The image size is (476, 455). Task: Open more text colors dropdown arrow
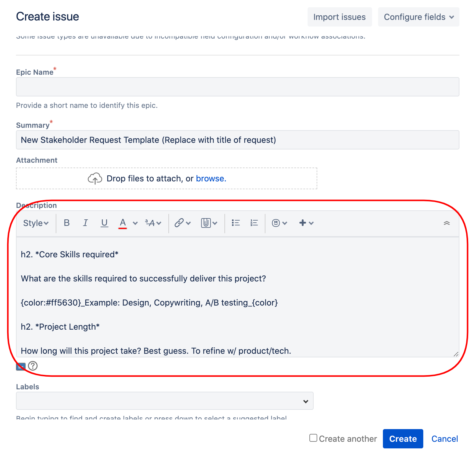(x=135, y=223)
